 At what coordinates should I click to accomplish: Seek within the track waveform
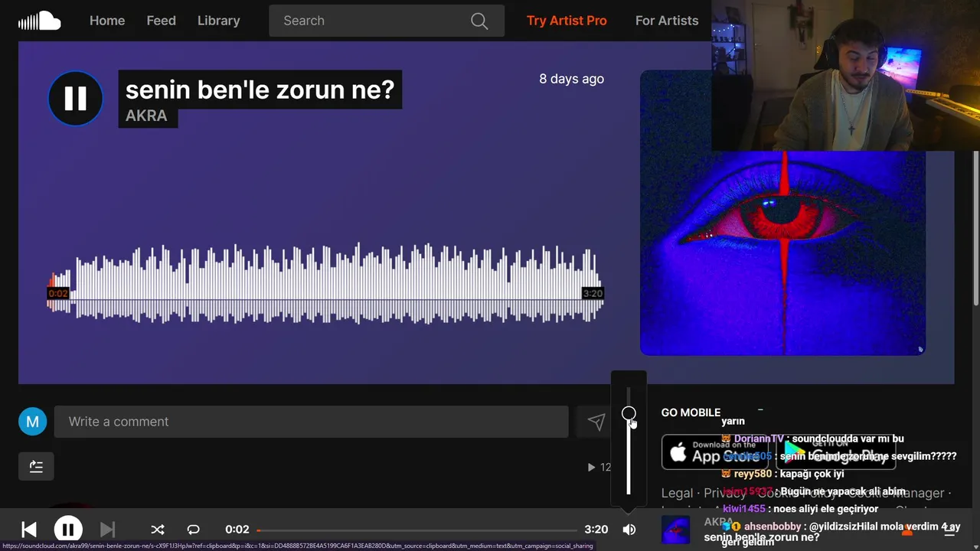pyautogui.click(x=325, y=285)
